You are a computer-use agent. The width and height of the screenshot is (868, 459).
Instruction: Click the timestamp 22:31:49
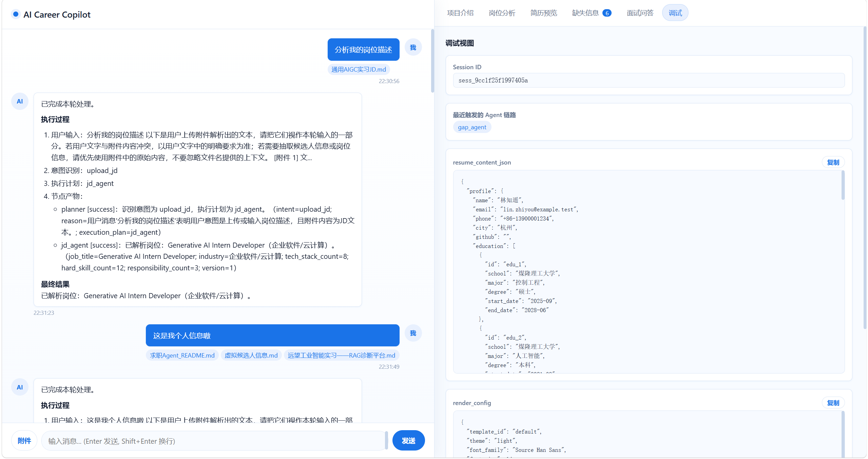click(389, 367)
